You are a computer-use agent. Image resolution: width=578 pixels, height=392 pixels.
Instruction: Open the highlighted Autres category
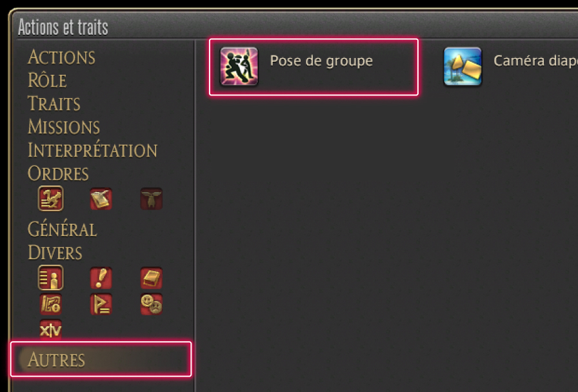(101, 359)
